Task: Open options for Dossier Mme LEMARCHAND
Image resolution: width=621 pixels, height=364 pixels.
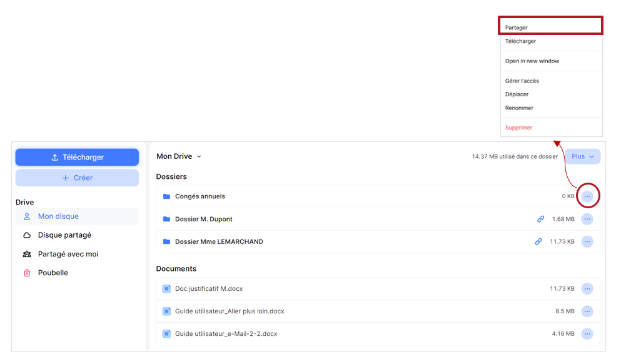Action: point(587,241)
